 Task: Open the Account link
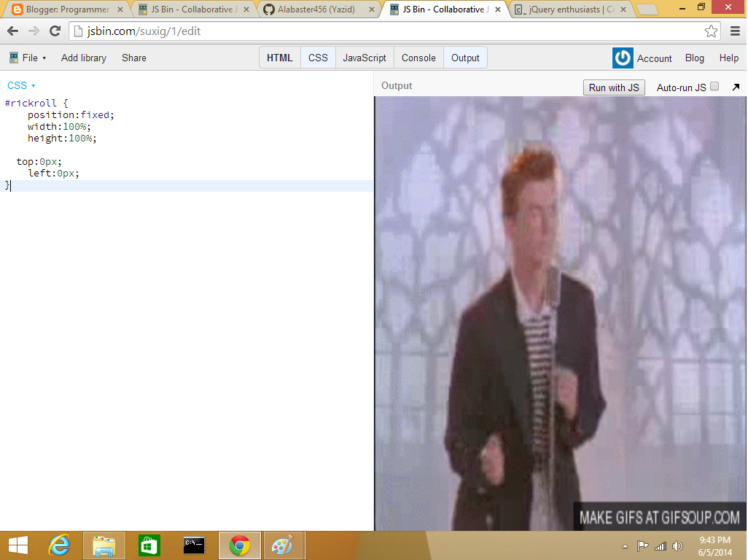(654, 58)
